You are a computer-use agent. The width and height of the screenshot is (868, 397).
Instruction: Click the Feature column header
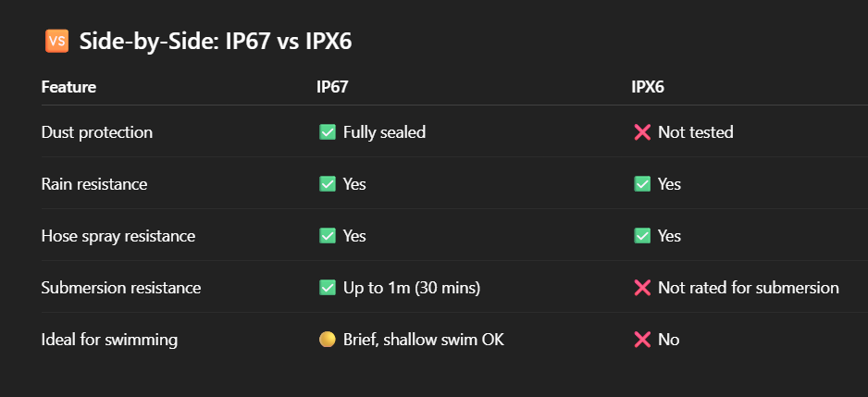click(68, 87)
